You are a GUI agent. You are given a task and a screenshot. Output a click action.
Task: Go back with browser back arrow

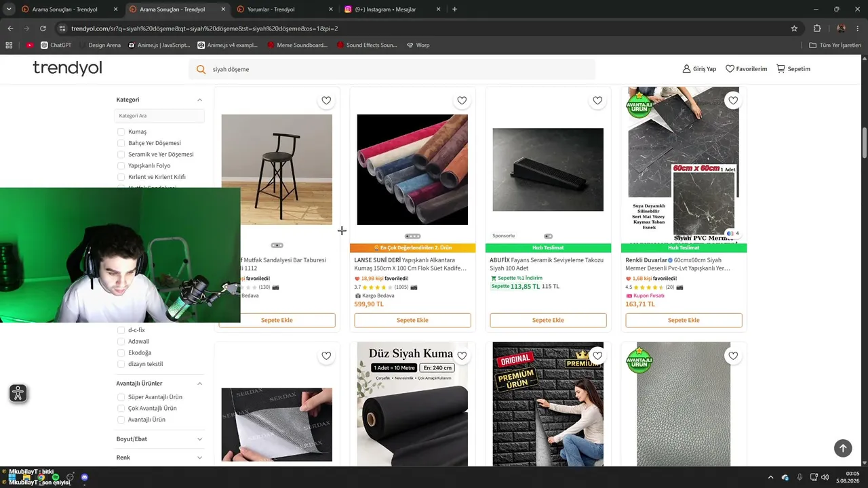click(x=10, y=28)
